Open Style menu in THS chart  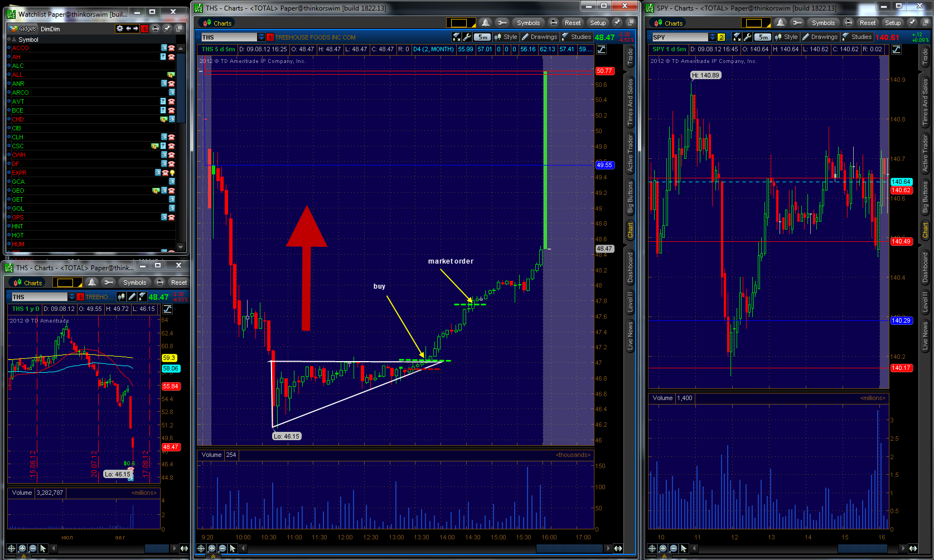point(506,37)
